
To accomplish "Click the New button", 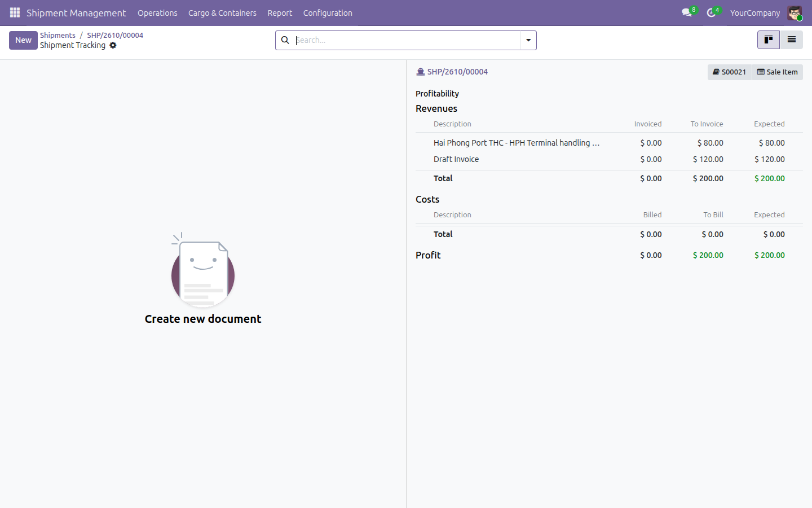I will pos(23,40).
